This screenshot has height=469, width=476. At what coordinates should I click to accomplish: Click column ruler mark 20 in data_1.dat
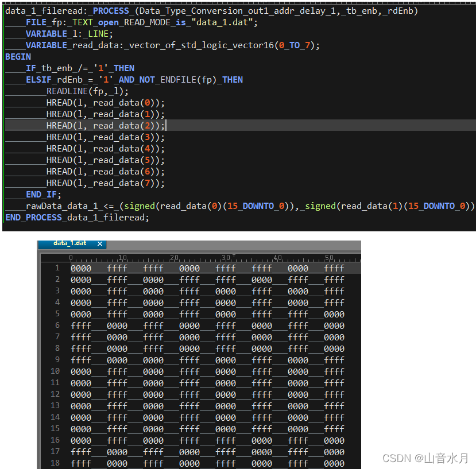coord(174,258)
